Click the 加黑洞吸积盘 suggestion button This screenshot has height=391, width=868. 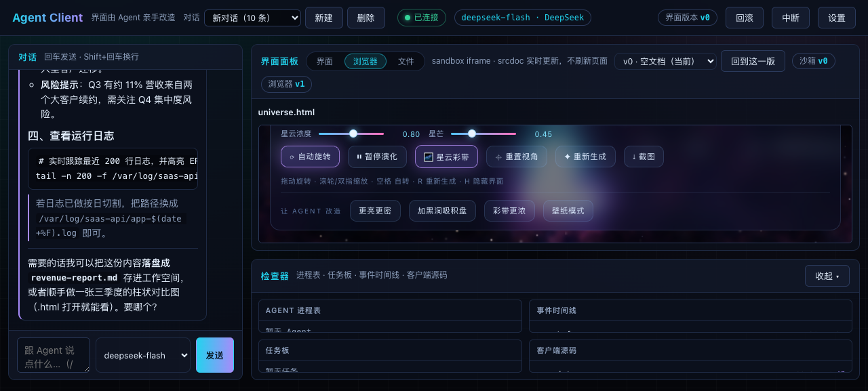442,211
